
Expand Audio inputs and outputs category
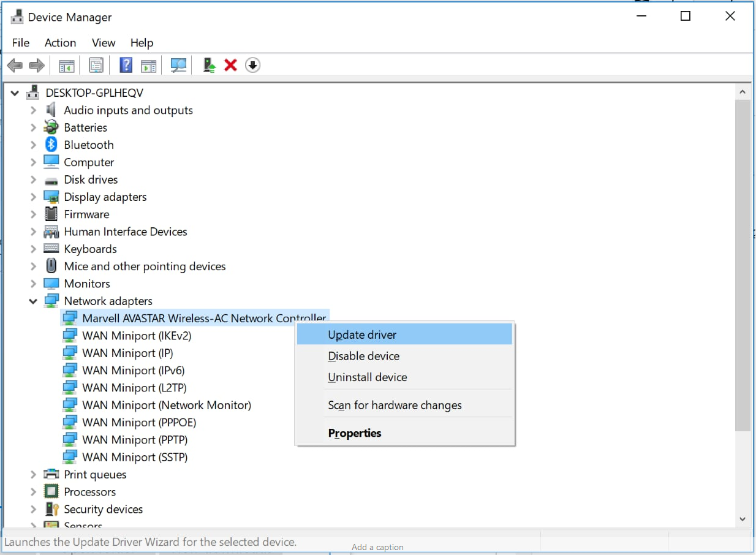pos(34,110)
